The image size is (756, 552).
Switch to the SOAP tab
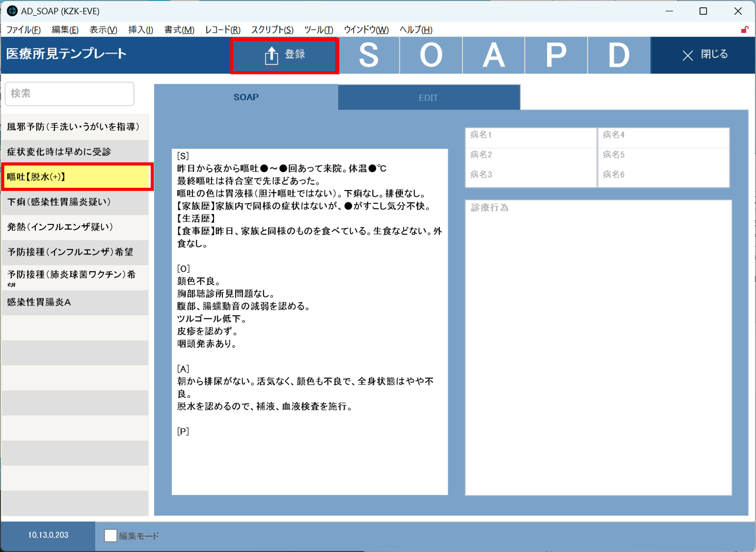246,97
